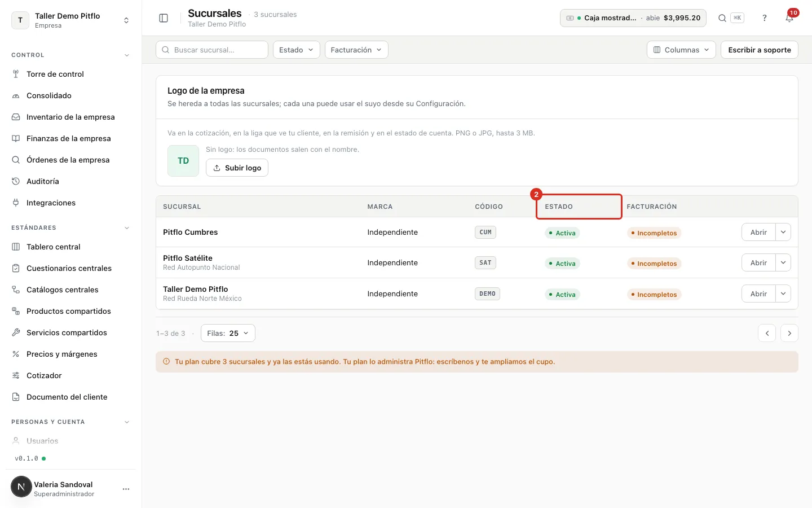Click Escribir a soporte button
Image resolution: width=812 pixels, height=508 pixels.
tap(760, 50)
